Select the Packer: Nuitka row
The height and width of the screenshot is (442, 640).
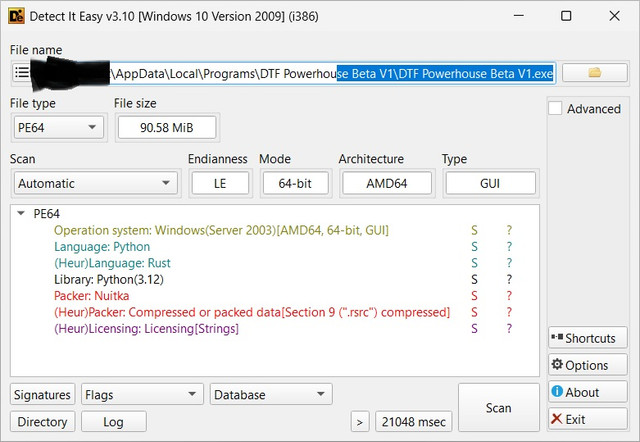(91, 295)
